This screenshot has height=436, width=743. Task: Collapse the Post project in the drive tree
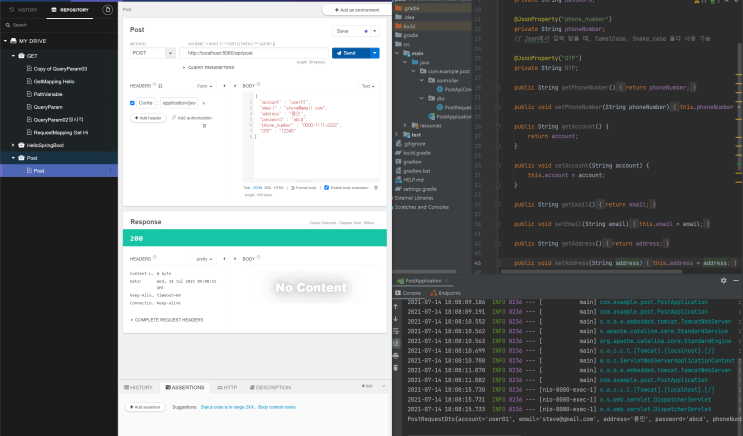pyautogui.click(x=13, y=158)
